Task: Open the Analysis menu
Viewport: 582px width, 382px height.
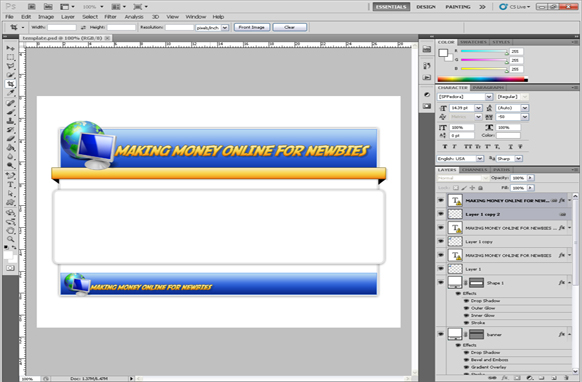Action: pyautogui.click(x=134, y=17)
